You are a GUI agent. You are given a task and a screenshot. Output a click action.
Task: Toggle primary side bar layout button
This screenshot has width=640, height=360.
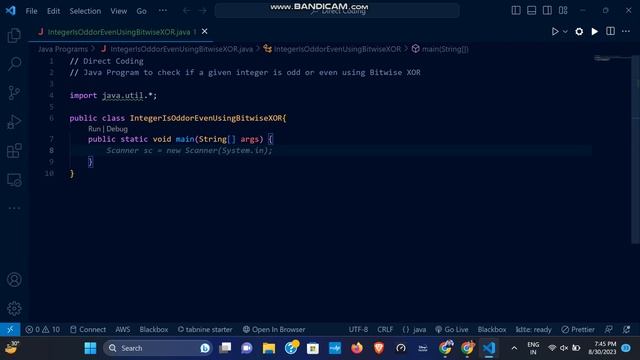pyautogui.click(x=516, y=11)
